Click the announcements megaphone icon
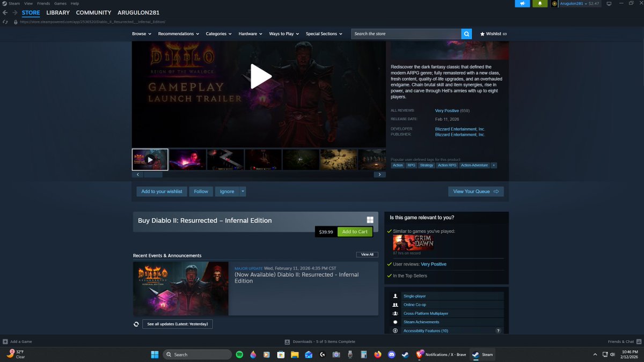Viewport: 644px width, 362px height. [522, 3]
